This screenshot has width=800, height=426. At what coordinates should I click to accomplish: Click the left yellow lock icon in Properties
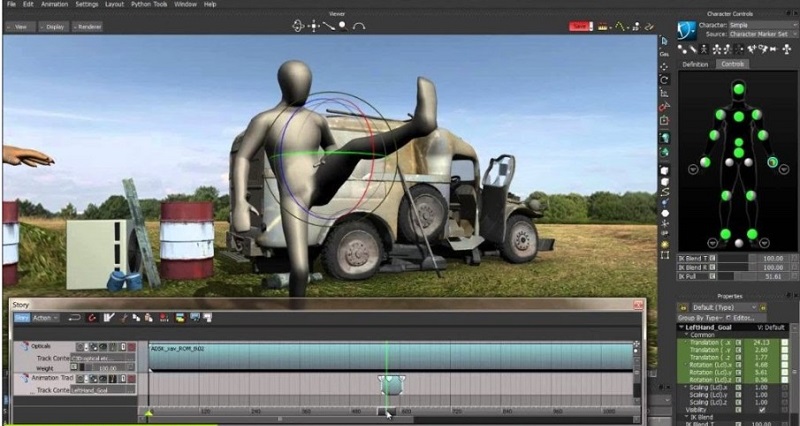pyautogui.click(x=683, y=308)
